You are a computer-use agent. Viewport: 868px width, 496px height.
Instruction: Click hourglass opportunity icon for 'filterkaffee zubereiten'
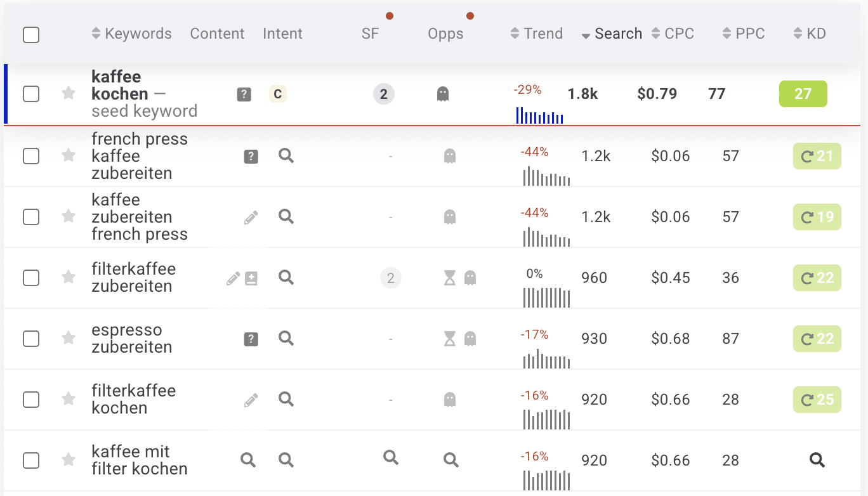pos(450,278)
